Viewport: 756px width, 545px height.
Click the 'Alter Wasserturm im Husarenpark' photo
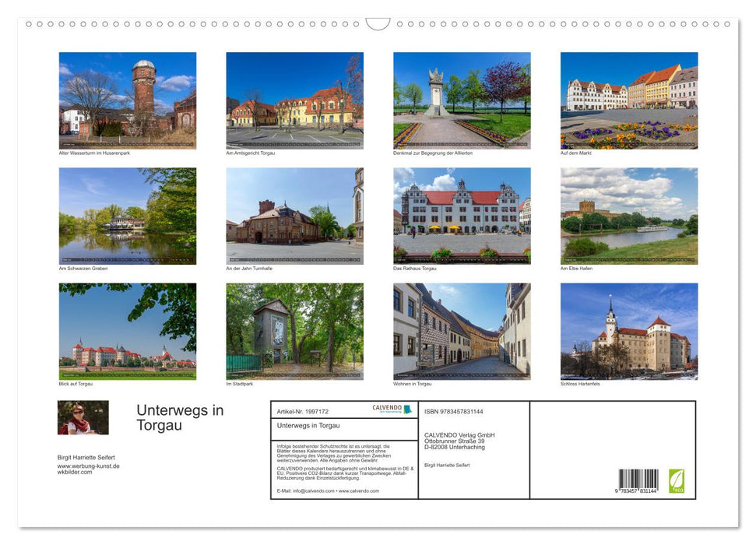(127, 100)
